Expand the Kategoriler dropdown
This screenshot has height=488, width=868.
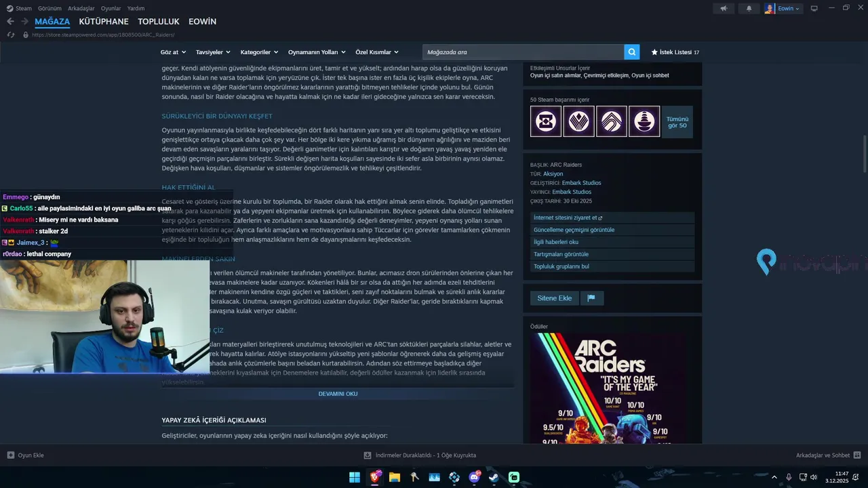click(x=260, y=52)
